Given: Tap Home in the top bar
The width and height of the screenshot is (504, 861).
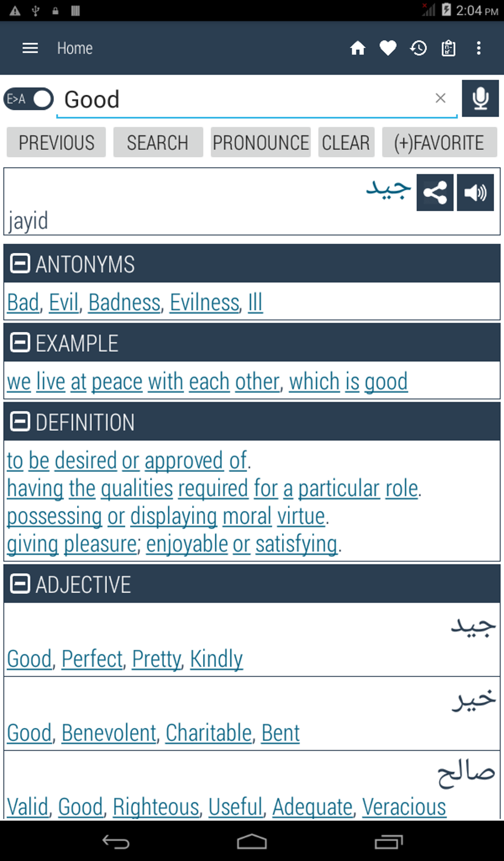Looking at the screenshot, I should click(75, 48).
